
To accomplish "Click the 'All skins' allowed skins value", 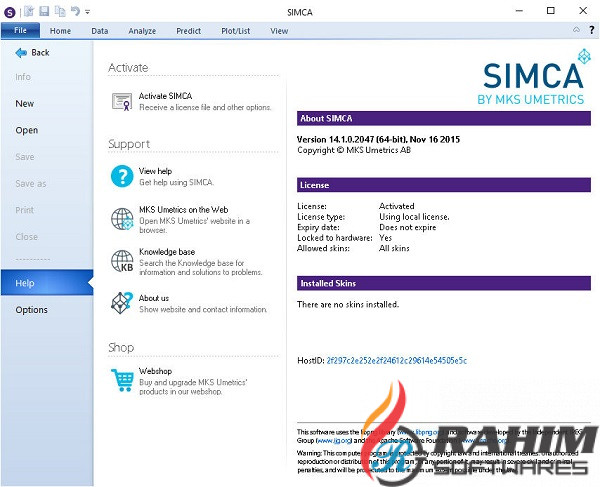I will (x=394, y=248).
